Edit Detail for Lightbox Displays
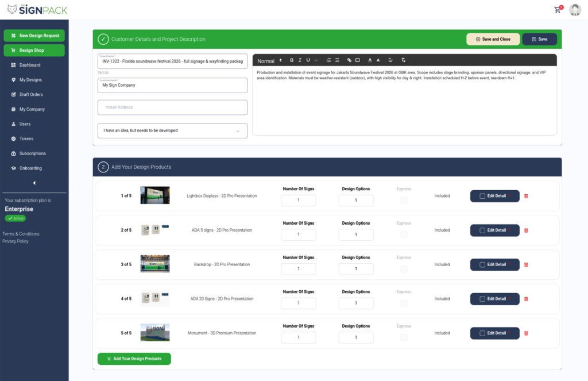The width and height of the screenshot is (588, 381). (x=494, y=196)
